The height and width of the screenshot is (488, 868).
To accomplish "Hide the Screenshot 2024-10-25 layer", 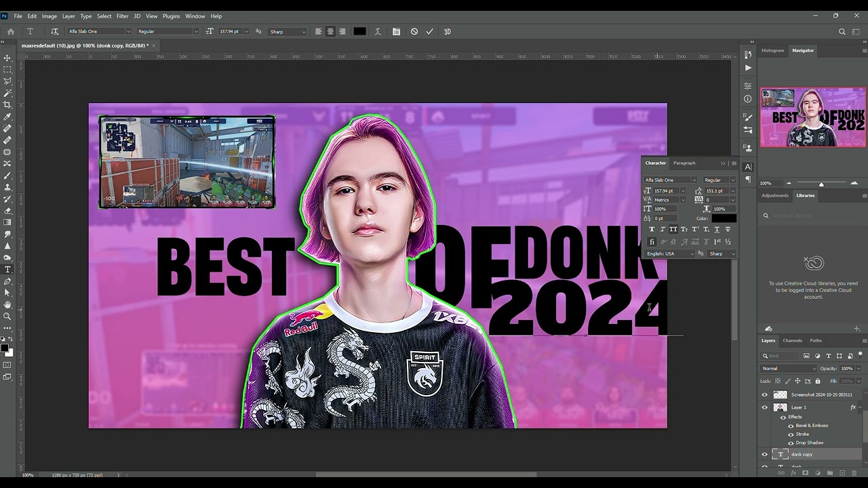I will point(765,394).
